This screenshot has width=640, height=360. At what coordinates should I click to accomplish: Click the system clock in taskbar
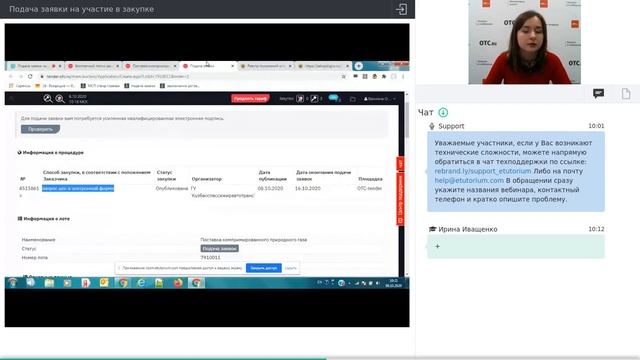click(x=393, y=283)
